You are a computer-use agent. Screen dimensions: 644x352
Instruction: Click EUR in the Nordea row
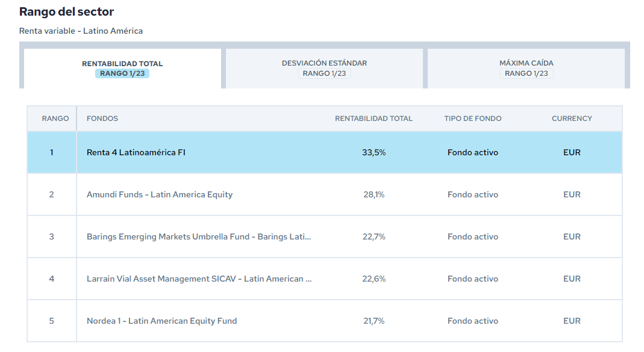(x=572, y=321)
